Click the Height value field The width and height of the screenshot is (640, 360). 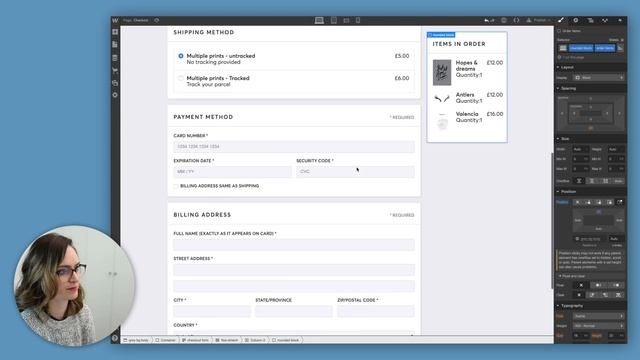(x=615, y=149)
